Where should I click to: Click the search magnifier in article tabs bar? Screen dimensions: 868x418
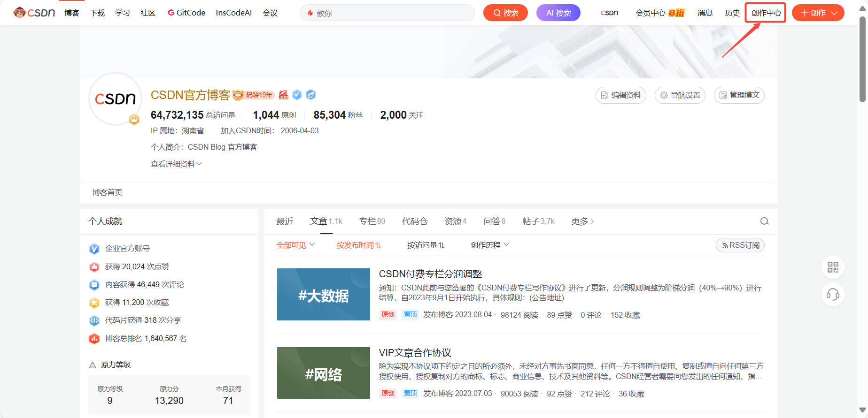tap(764, 221)
